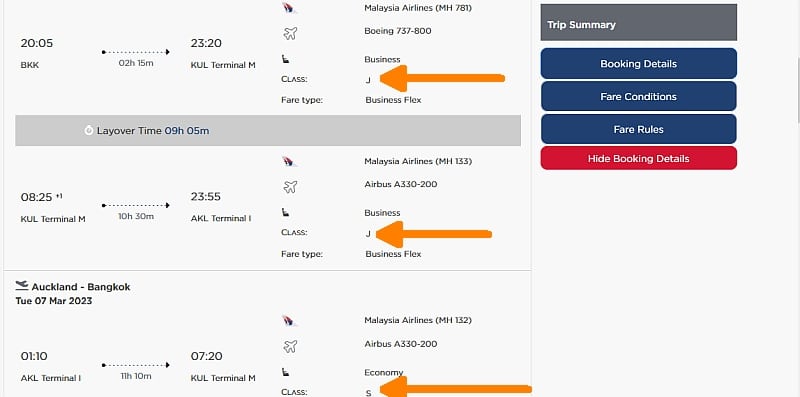Screen dimensions: 800x397
Task: Open the Fare Rules
Action: [638, 129]
